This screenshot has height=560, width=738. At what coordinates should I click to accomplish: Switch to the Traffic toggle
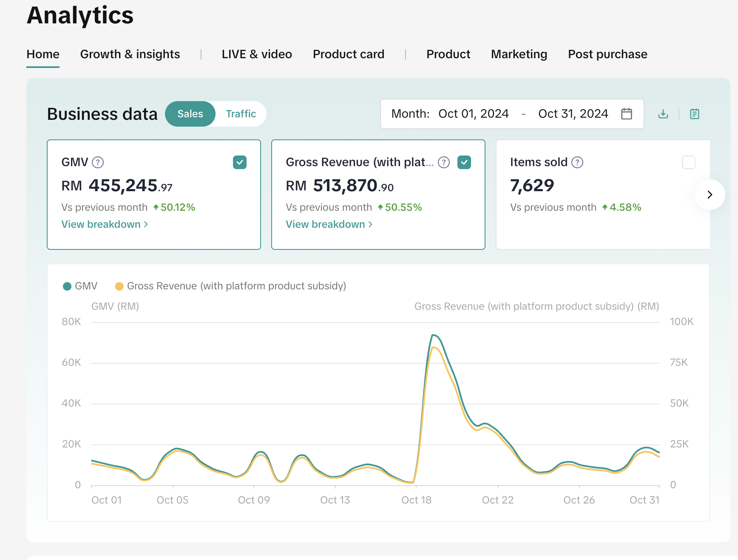click(x=241, y=114)
